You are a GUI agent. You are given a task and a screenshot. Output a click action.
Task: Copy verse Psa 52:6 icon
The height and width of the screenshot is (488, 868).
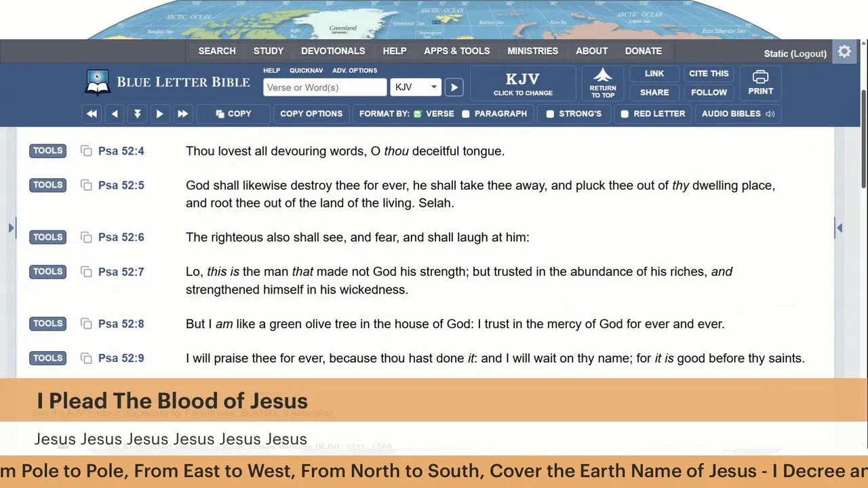point(86,237)
